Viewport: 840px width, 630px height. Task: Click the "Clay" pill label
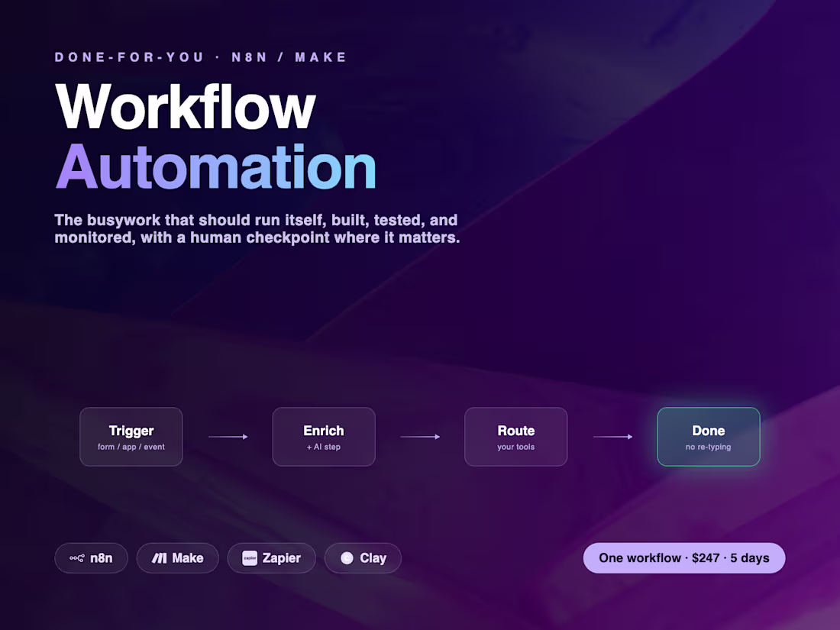(x=373, y=558)
